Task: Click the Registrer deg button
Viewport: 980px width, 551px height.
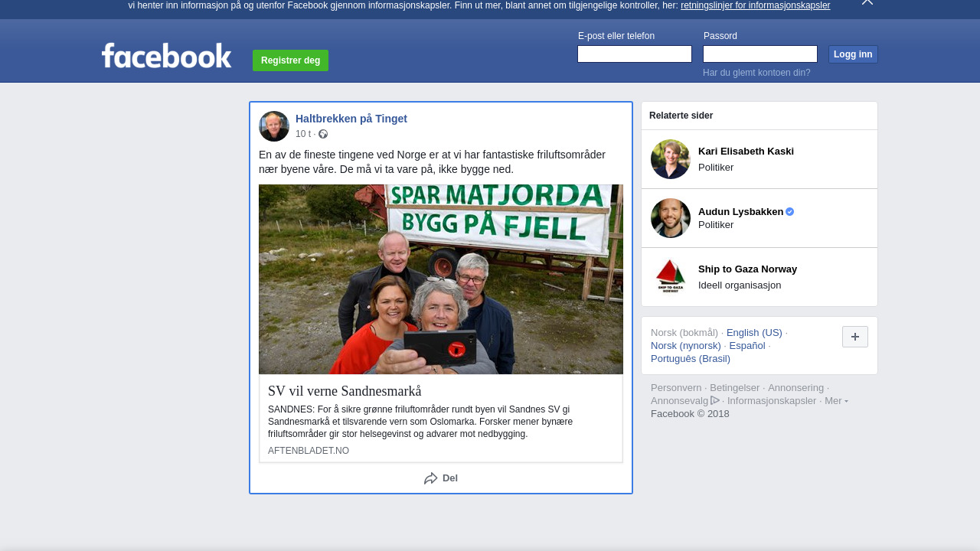Action: click(290, 60)
